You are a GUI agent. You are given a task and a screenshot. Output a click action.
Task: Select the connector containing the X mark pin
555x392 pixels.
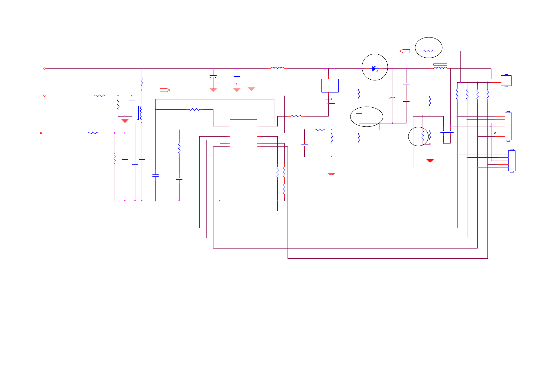508,126
